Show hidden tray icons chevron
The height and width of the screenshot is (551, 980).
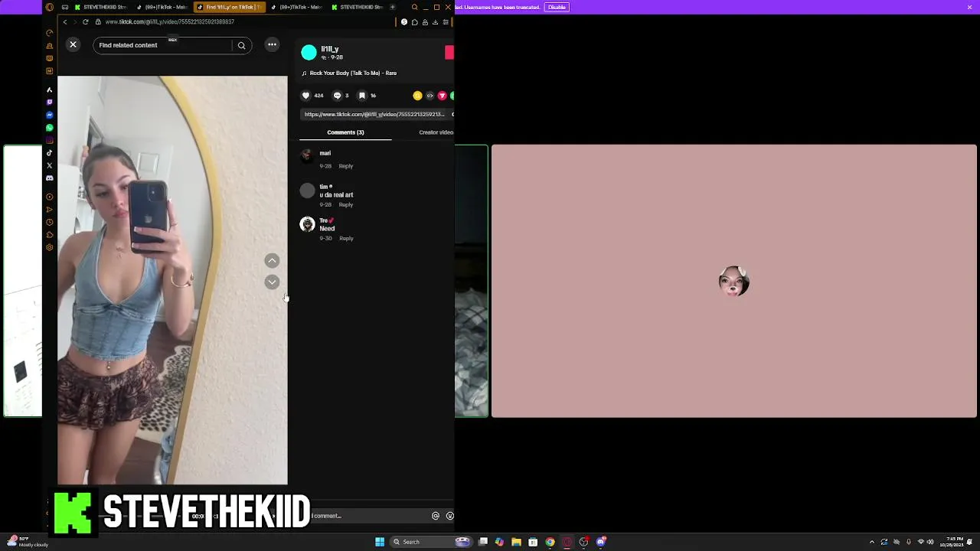871,542
